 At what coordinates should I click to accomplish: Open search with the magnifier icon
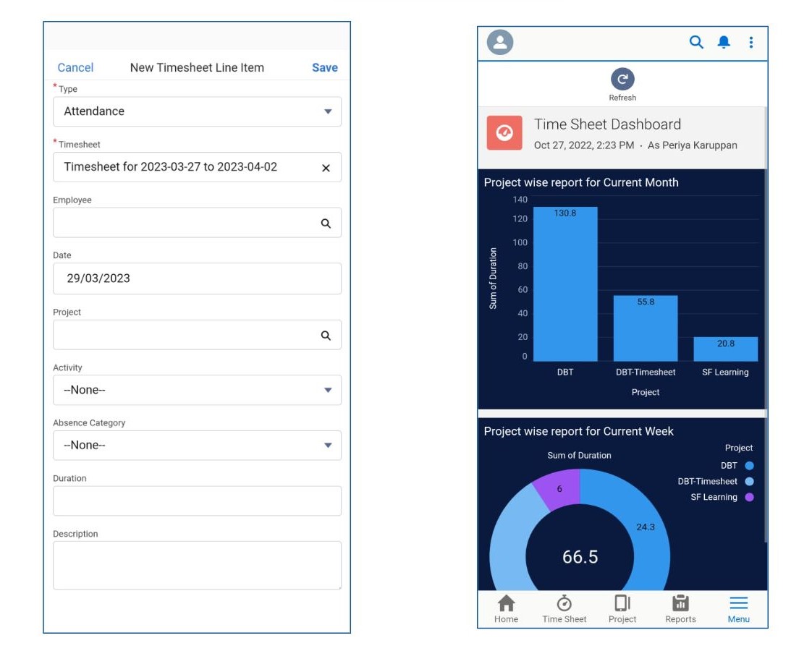696,42
